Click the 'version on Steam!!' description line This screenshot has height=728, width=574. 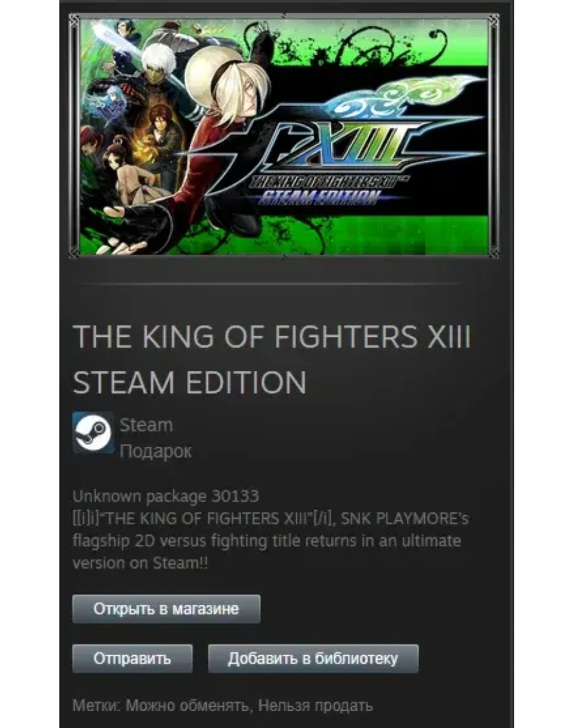pyautogui.click(x=141, y=563)
